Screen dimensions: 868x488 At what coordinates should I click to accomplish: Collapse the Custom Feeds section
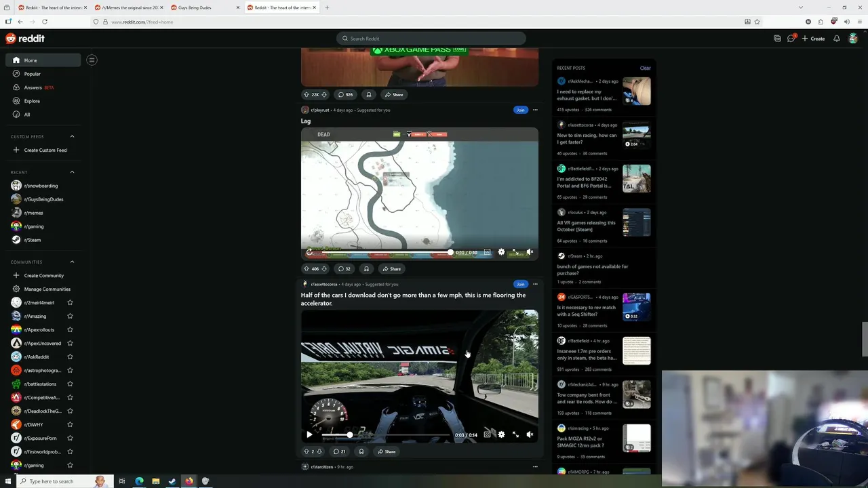pos(72,136)
